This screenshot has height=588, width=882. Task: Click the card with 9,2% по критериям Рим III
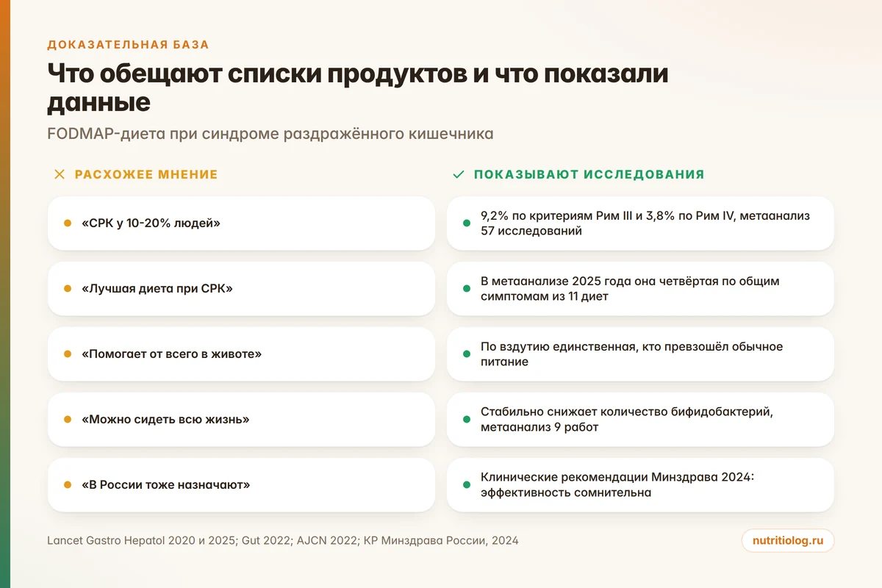640,223
